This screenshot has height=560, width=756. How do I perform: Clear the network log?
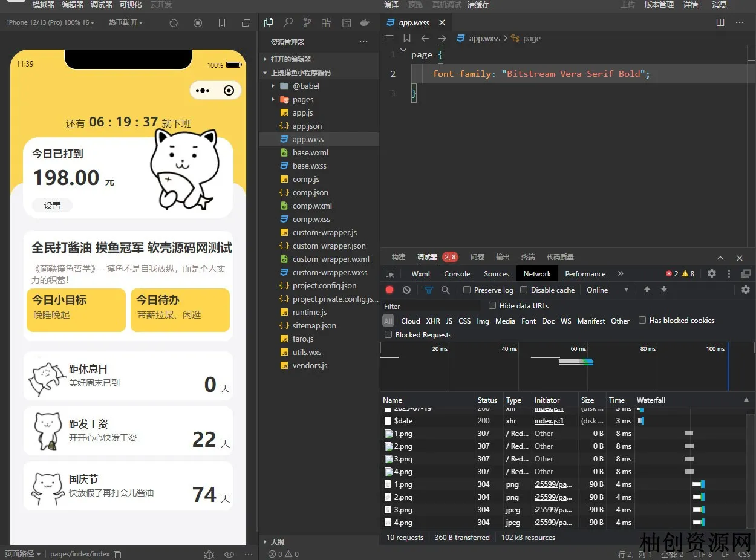407,290
